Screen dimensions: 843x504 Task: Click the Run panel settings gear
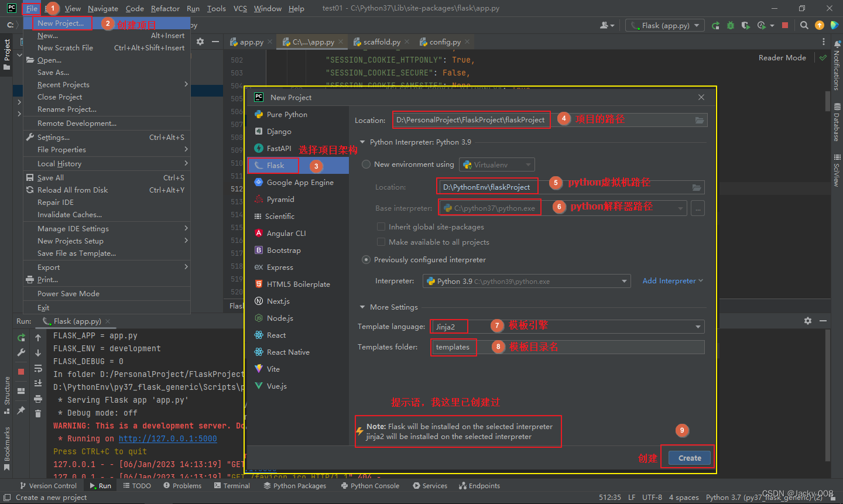point(808,321)
